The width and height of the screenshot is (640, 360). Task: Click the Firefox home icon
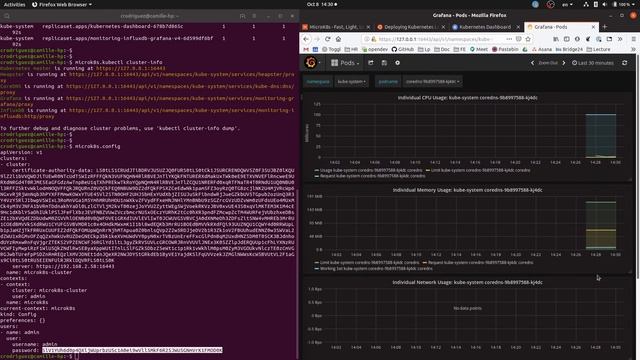pyautogui.click(x=338, y=39)
